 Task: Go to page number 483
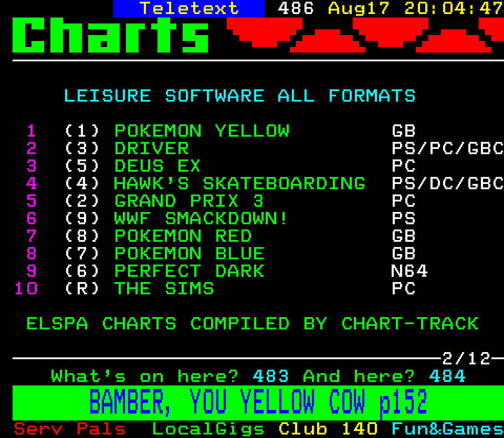(x=271, y=376)
